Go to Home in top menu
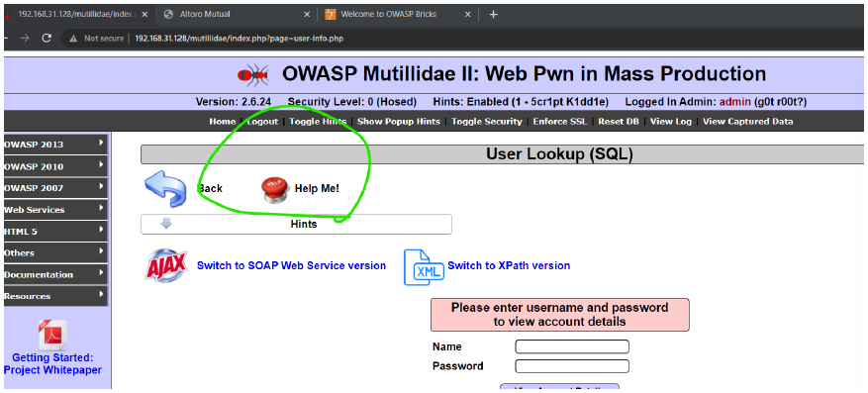The width and height of the screenshot is (868, 393). [222, 122]
